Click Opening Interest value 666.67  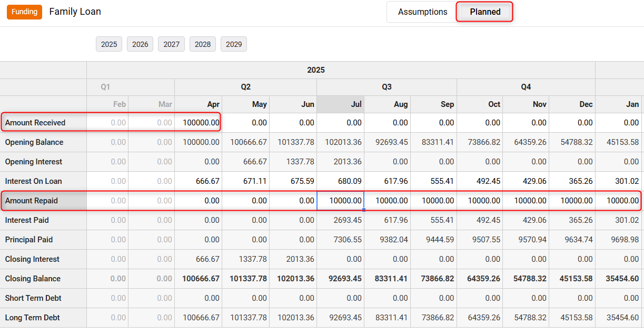point(246,162)
